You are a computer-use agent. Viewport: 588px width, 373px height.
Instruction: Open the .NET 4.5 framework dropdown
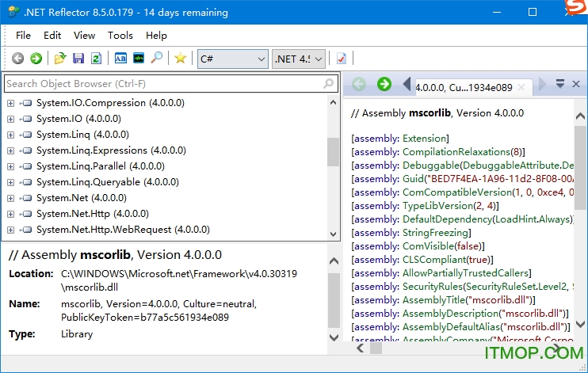[x=299, y=59]
